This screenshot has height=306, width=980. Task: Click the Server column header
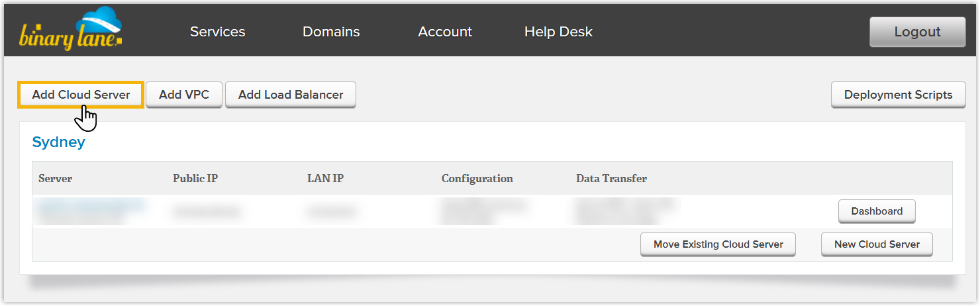pyautogui.click(x=56, y=178)
